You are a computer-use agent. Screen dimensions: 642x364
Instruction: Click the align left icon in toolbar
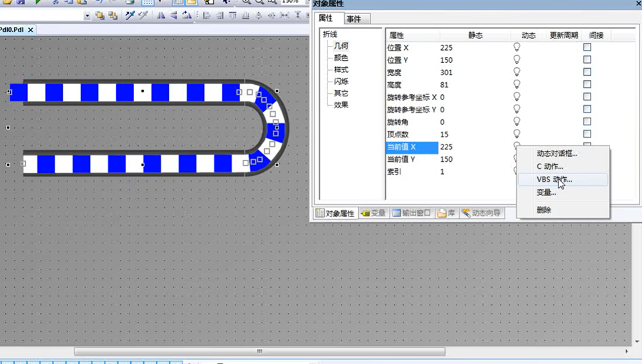coord(207,15)
